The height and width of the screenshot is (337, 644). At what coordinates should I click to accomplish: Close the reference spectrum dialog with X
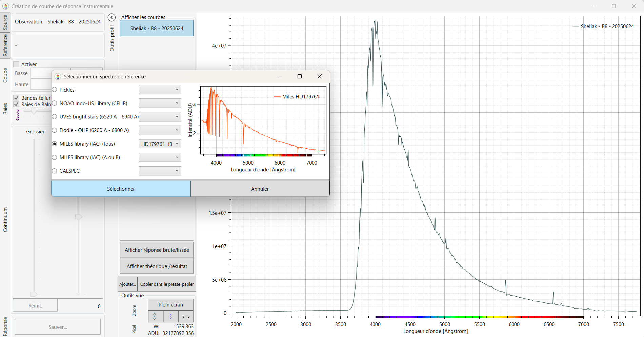click(x=319, y=76)
